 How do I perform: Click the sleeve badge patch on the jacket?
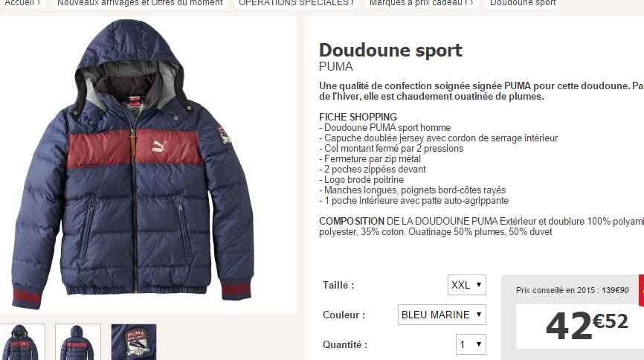pyautogui.click(x=224, y=135)
